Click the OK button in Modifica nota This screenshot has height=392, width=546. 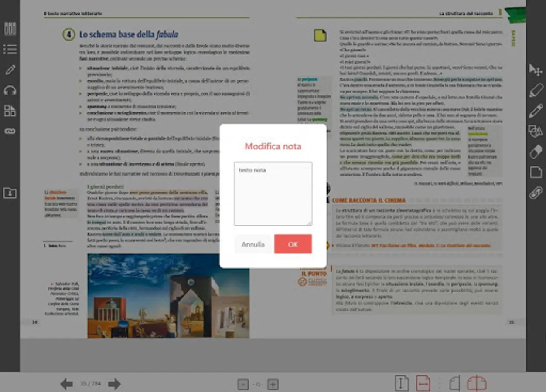point(293,244)
